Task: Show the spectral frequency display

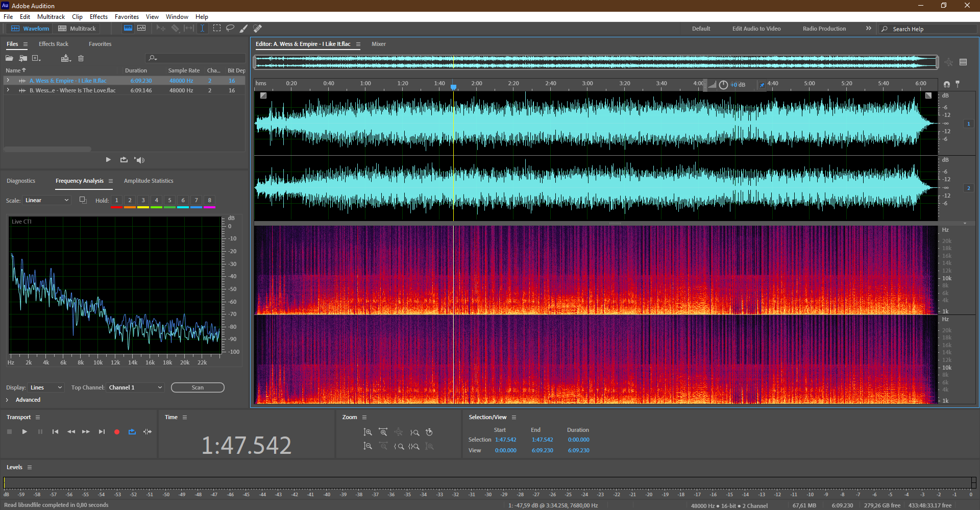Action: coord(128,29)
